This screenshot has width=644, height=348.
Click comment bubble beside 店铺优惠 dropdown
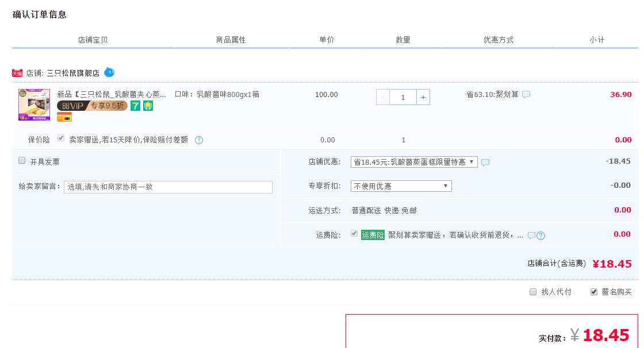[485, 163]
